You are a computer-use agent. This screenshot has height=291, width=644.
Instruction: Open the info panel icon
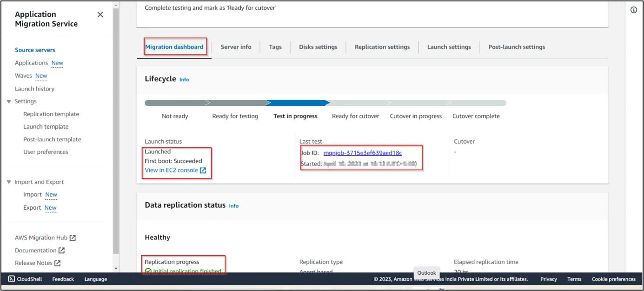click(634, 10)
